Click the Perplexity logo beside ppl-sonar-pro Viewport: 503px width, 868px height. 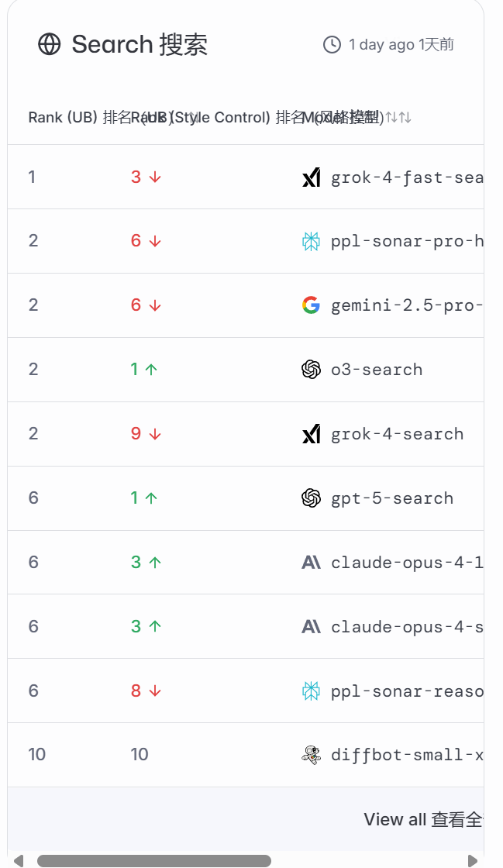pos(311,242)
